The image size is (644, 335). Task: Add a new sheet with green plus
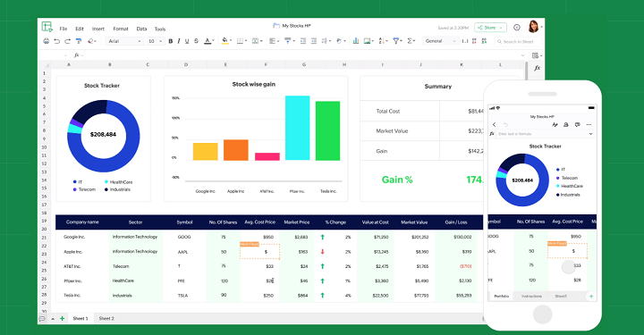point(63,318)
